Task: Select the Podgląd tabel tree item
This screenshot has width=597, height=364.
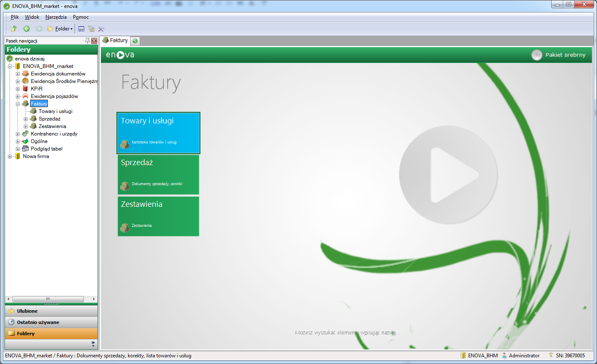Action: pyautogui.click(x=47, y=149)
